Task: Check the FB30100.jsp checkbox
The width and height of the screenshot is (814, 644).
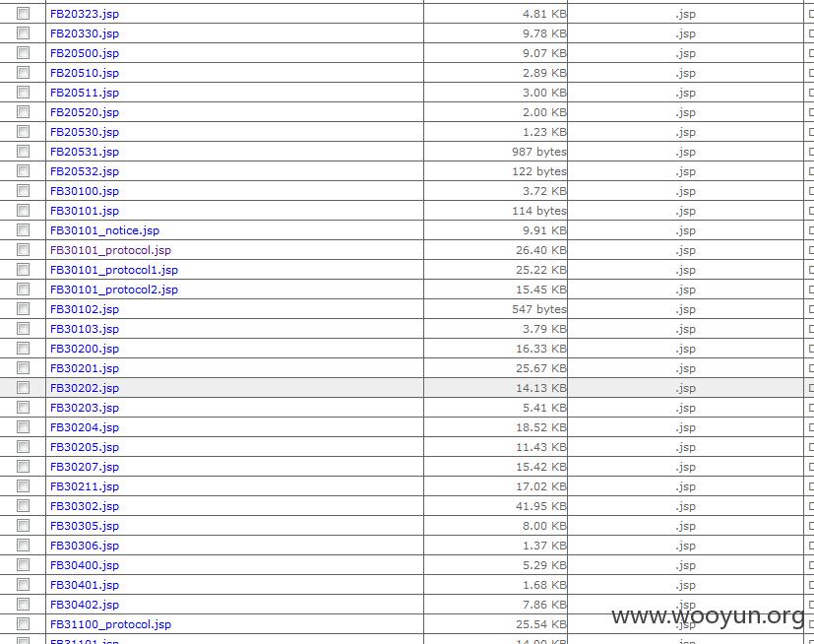Action: [x=23, y=191]
